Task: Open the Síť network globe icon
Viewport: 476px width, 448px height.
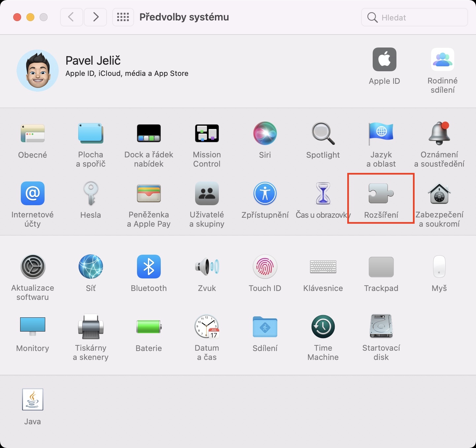Action: pyautogui.click(x=91, y=267)
